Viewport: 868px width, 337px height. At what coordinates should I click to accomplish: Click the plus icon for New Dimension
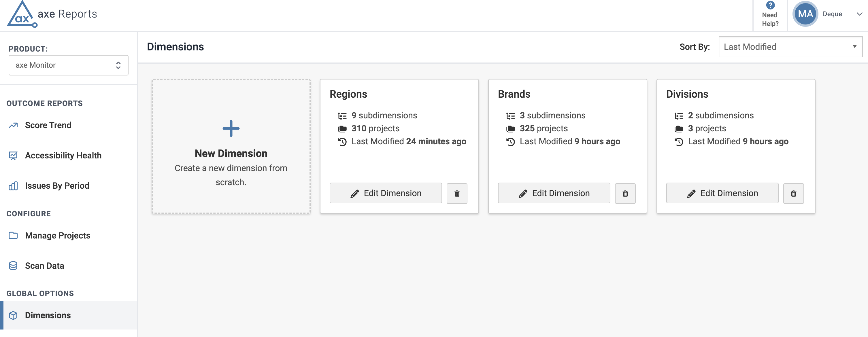click(231, 128)
